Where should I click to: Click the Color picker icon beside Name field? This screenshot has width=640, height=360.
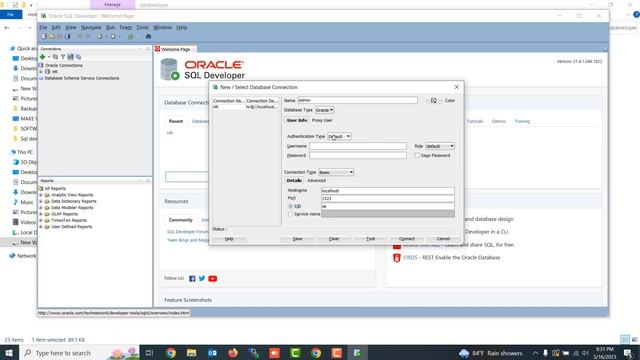click(x=434, y=100)
